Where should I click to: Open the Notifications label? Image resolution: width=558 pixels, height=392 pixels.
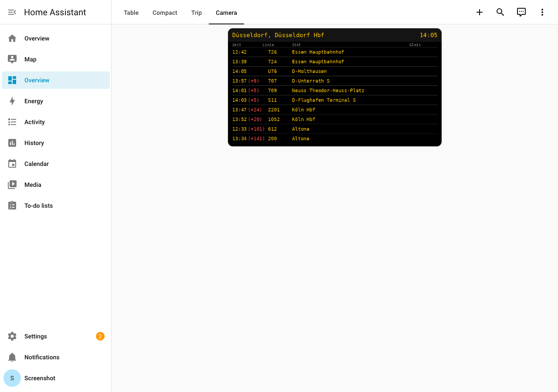click(42, 357)
